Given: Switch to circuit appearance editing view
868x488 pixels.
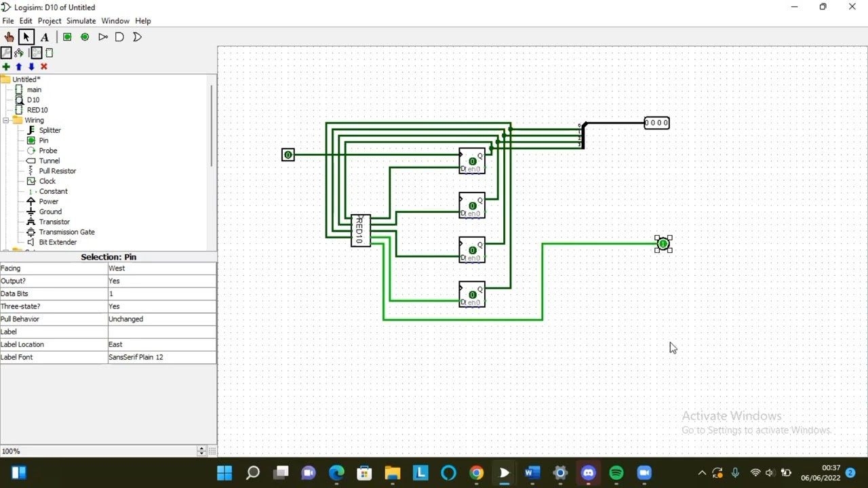Looking at the screenshot, I should (49, 53).
